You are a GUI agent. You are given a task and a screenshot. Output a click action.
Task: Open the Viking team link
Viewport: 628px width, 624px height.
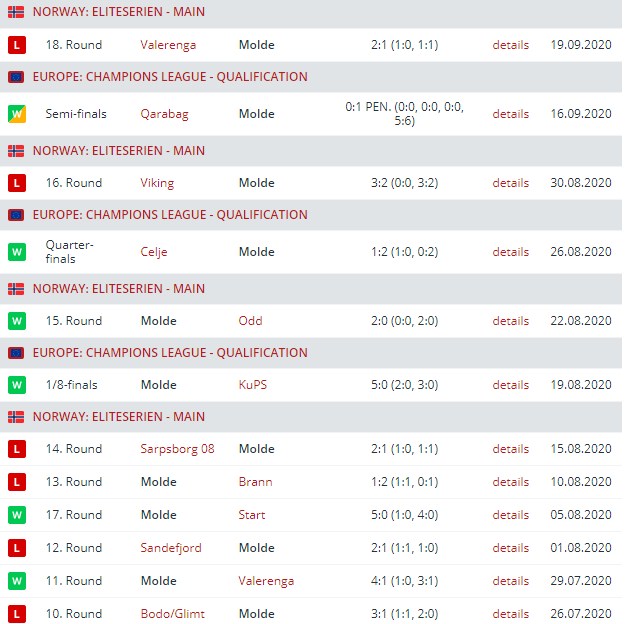(x=157, y=183)
